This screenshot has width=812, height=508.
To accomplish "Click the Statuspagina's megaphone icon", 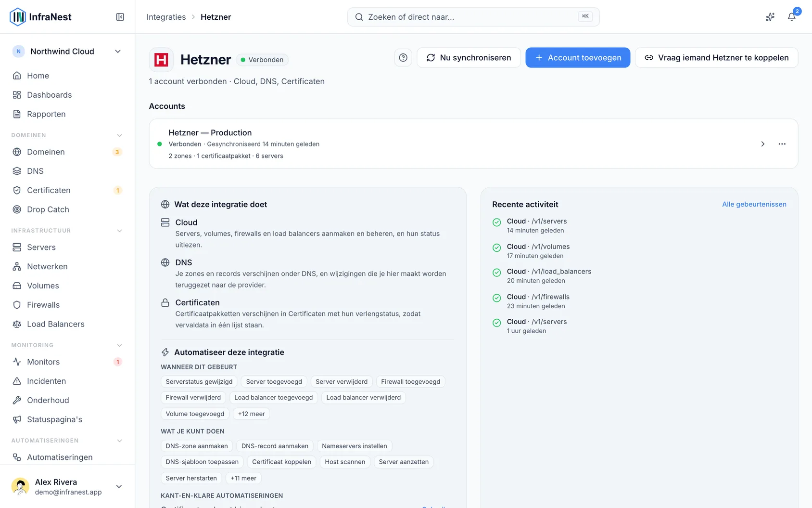I will pyautogui.click(x=17, y=419).
